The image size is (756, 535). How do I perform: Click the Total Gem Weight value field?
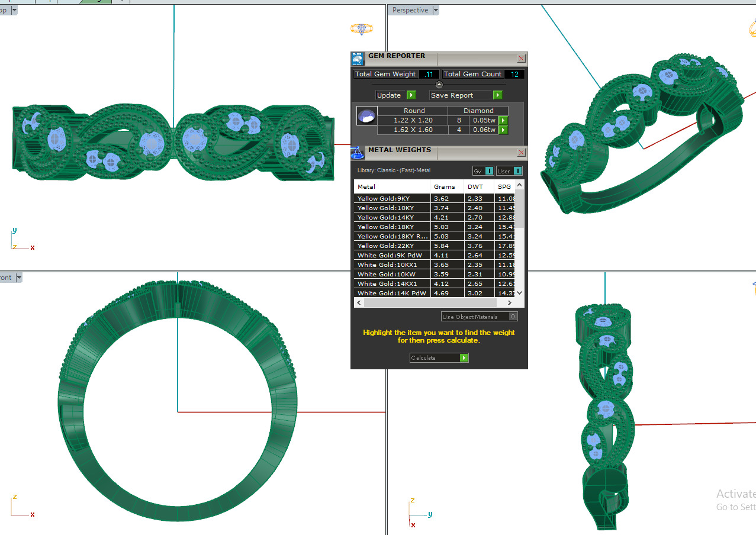(x=429, y=75)
